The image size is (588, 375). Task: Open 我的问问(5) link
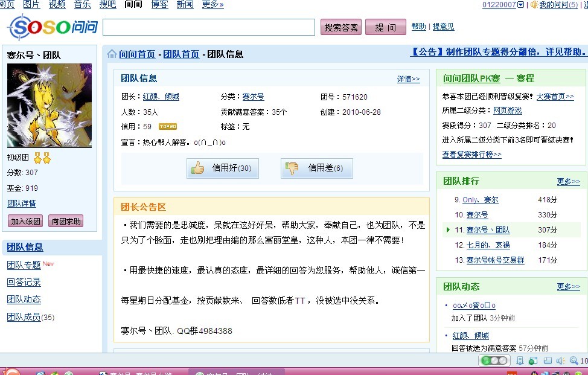click(x=558, y=5)
